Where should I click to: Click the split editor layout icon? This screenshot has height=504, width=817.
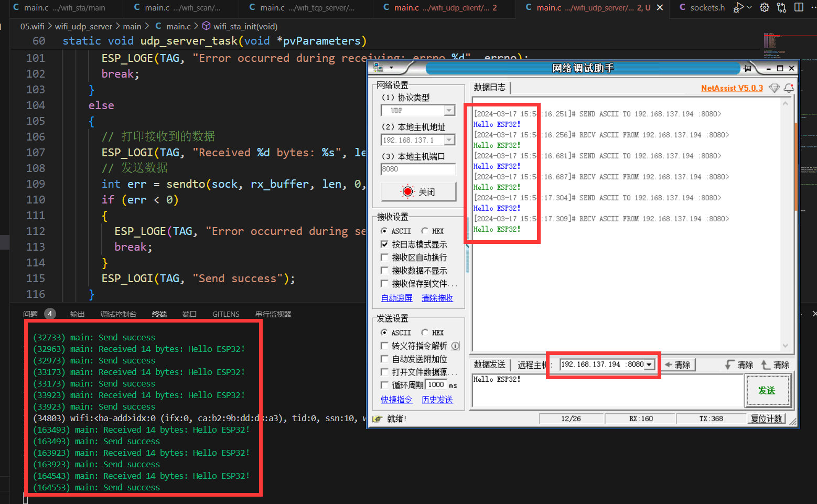(799, 7)
